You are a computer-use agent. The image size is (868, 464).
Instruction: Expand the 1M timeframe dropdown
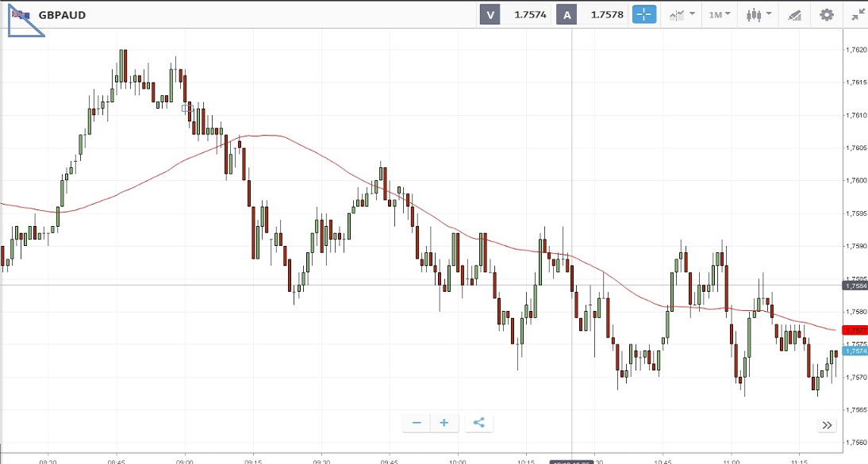point(720,14)
